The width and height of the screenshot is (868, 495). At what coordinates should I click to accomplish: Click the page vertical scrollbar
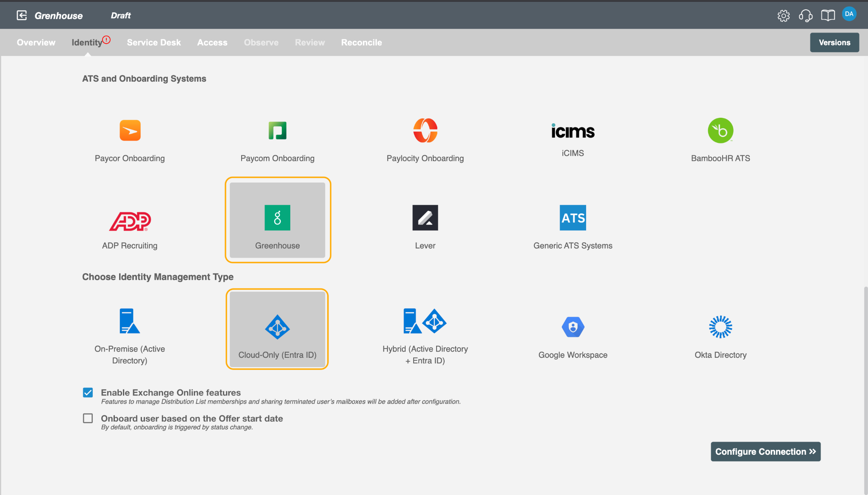[x=865, y=390]
